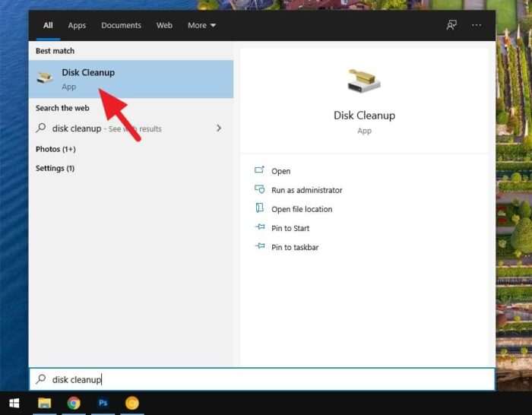Open Google Chrome from the taskbar
This screenshot has width=532, height=415.
74,403
